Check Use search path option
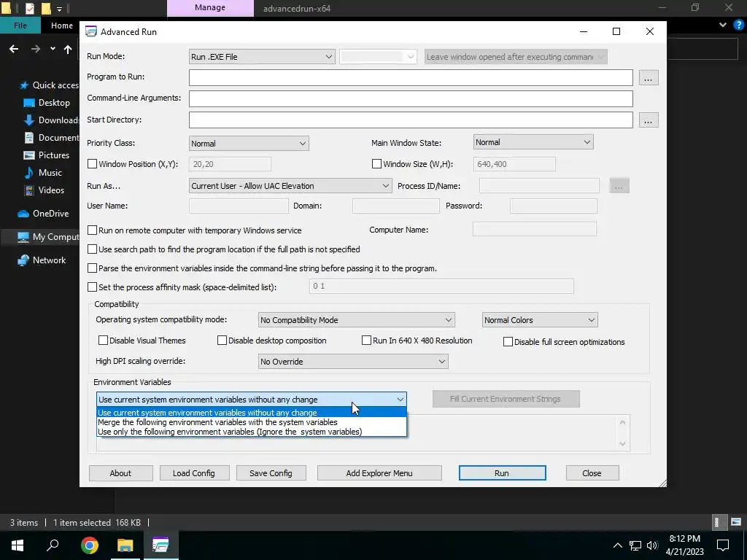This screenshot has width=747, height=560. [x=93, y=249]
